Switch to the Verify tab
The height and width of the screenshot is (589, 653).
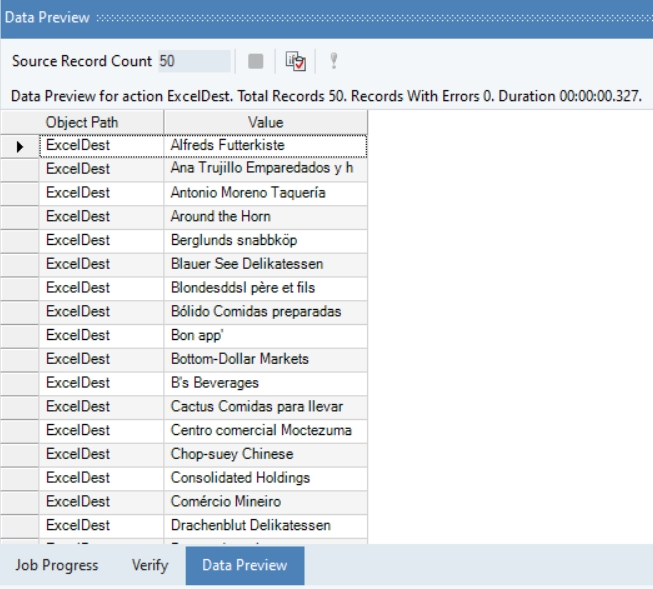coord(150,565)
